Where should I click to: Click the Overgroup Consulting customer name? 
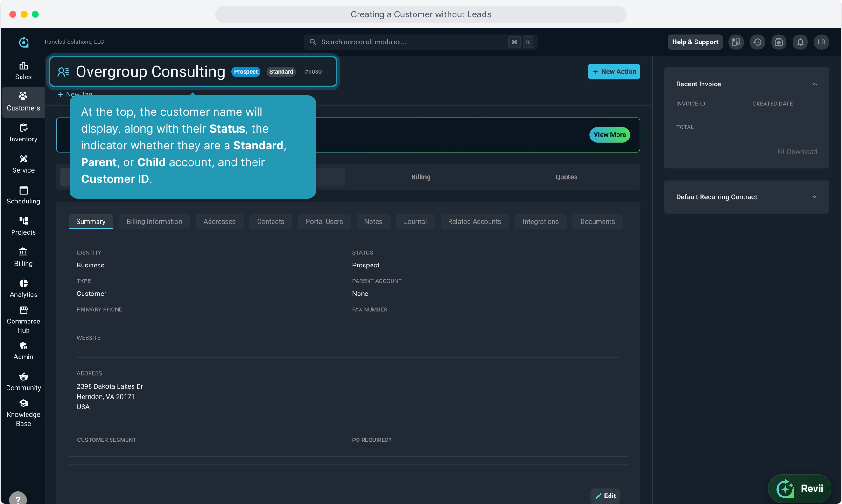point(150,72)
